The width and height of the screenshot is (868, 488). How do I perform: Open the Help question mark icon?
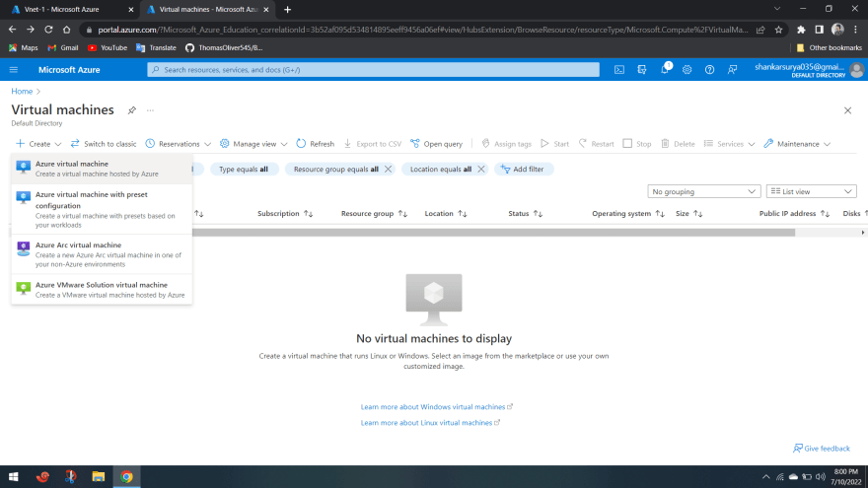point(709,70)
